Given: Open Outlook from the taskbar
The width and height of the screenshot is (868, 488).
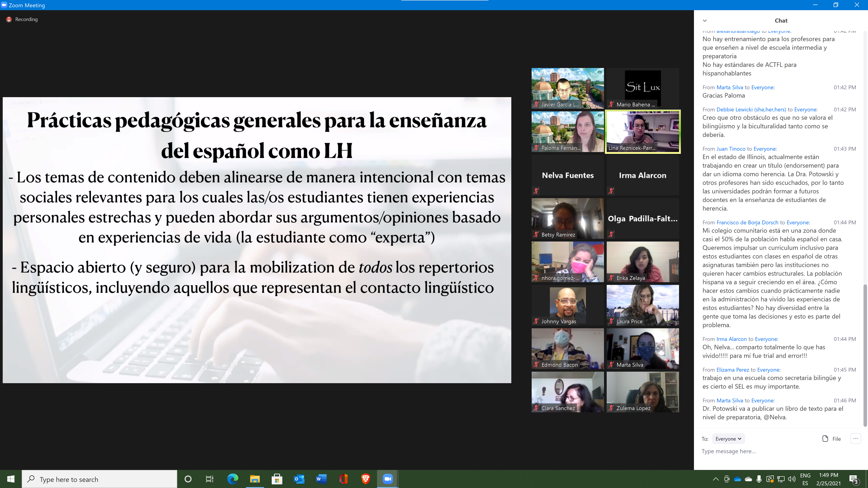Looking at the screenshot, I should (x=299, y=479).
